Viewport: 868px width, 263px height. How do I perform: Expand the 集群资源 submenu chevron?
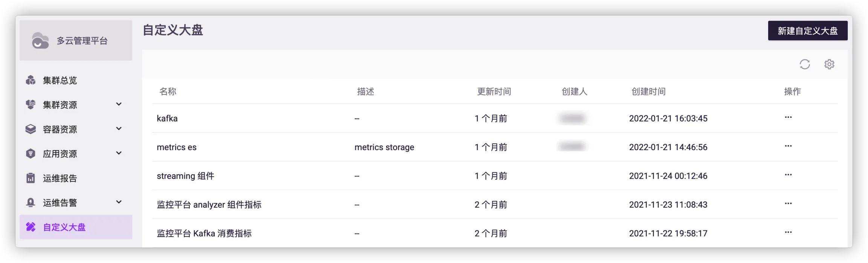(119, 104)
